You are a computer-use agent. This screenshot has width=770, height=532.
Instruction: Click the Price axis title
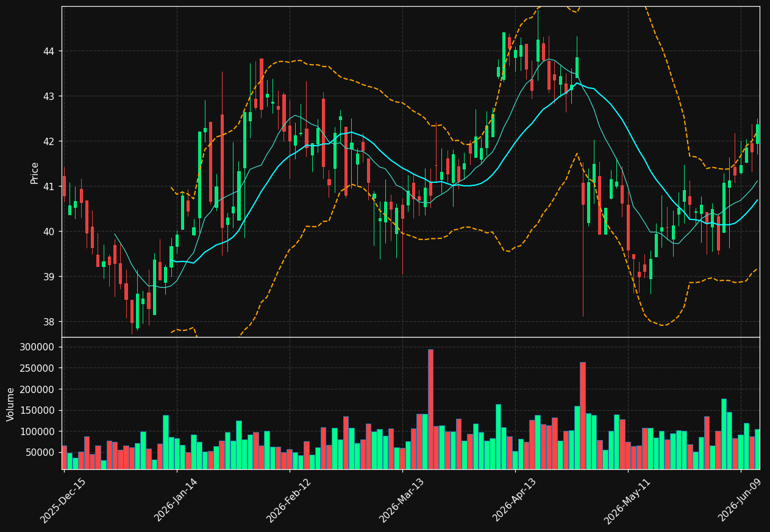pos(35,172)
